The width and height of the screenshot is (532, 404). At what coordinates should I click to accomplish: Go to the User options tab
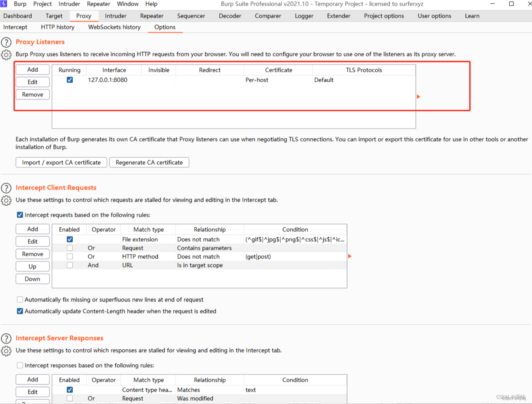click(434, 16)
